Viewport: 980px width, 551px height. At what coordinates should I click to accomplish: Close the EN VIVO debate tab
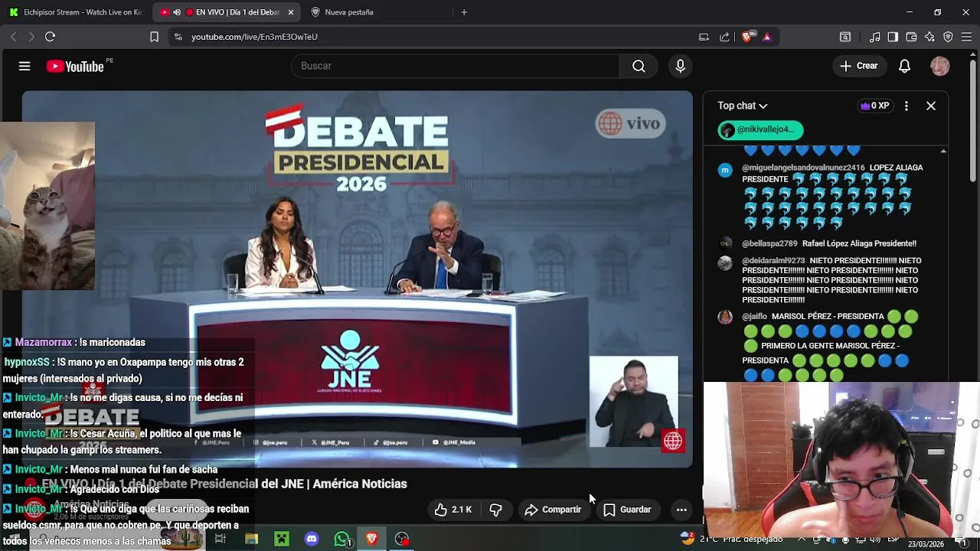pos(291,12)
